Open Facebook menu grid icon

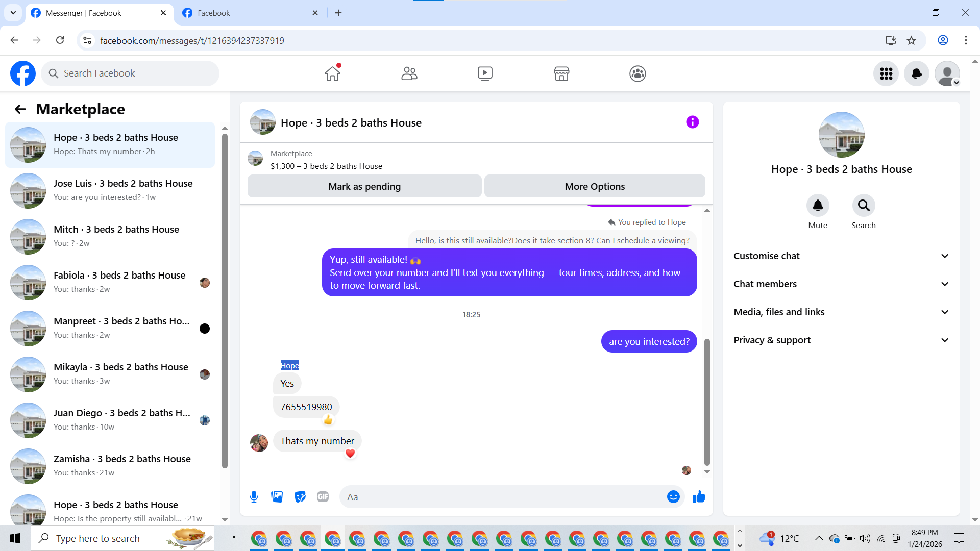pyautogui.click(x=886, y=73)
